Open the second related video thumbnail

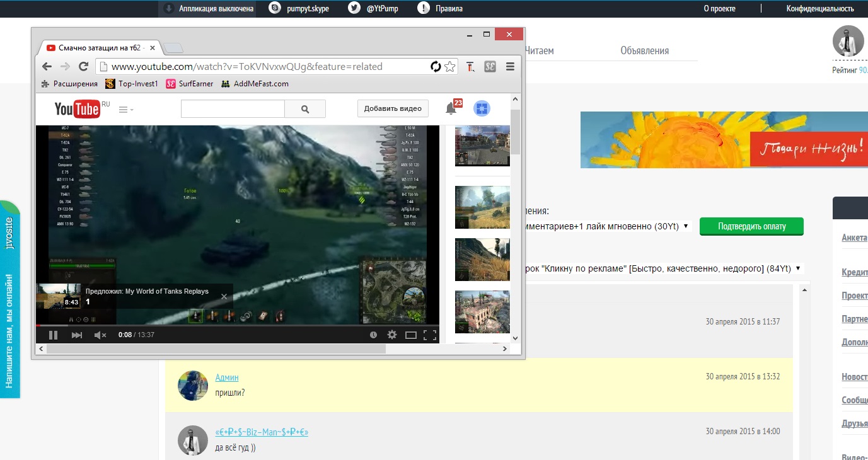[x=482, y=207]
